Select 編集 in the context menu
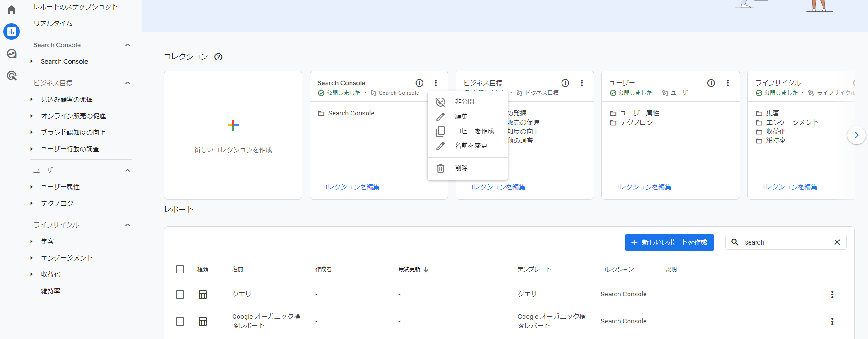The height and width of the screenshot is (339, 868). (x=467, y=116)
